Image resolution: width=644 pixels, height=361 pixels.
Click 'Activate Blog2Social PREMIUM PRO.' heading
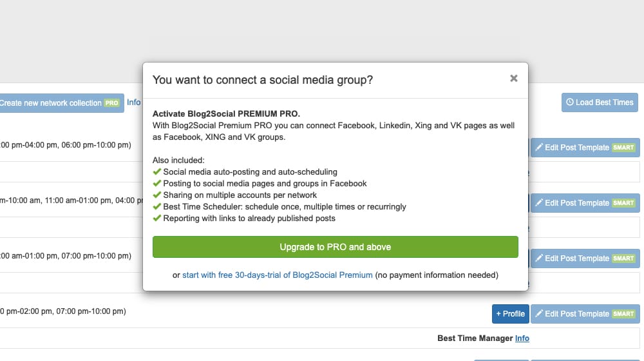point(226,114)
